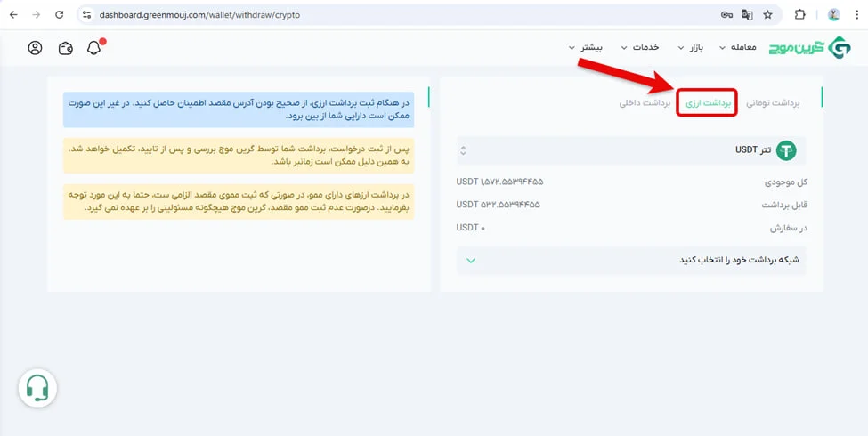
Task: Click the in-order value USDT 0
Action: tap(471, 228)
